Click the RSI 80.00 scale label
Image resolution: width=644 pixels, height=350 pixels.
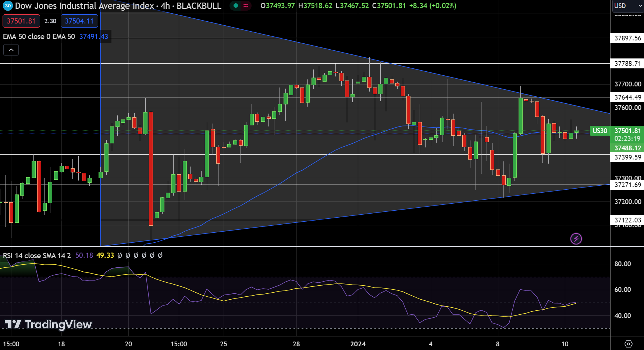click(623, 264)
